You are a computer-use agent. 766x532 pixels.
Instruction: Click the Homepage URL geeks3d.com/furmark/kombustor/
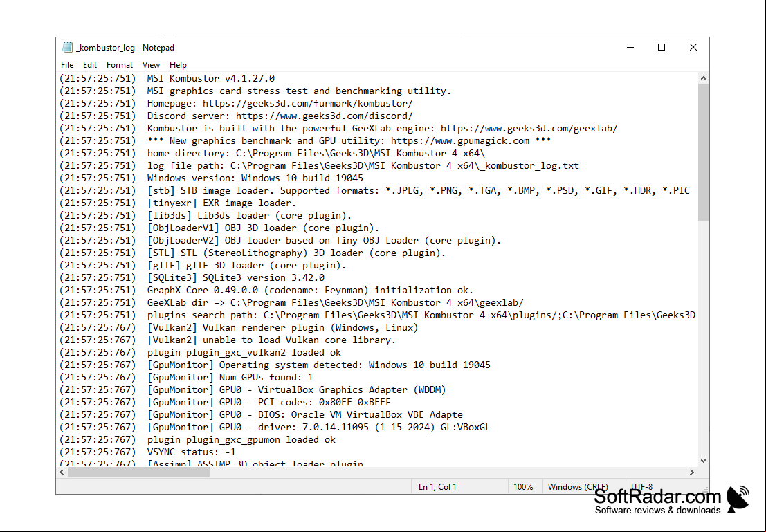308,104
